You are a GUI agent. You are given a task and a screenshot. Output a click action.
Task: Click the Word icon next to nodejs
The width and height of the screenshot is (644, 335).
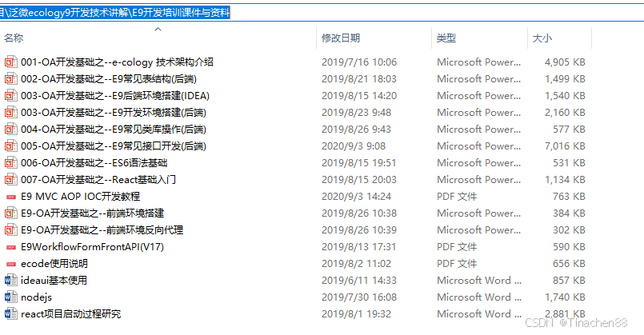(10, 297)
